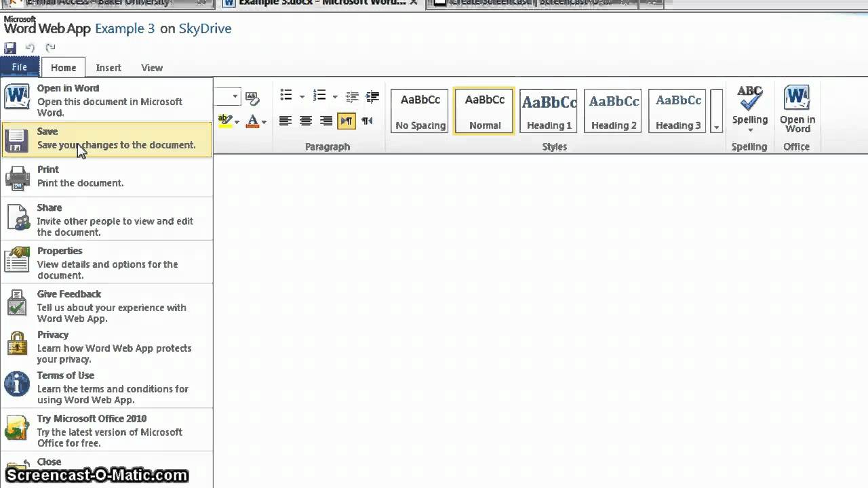The image size is (868, 488).
Task: Click Open in Word ribbon button
Action: click(797, 109)
